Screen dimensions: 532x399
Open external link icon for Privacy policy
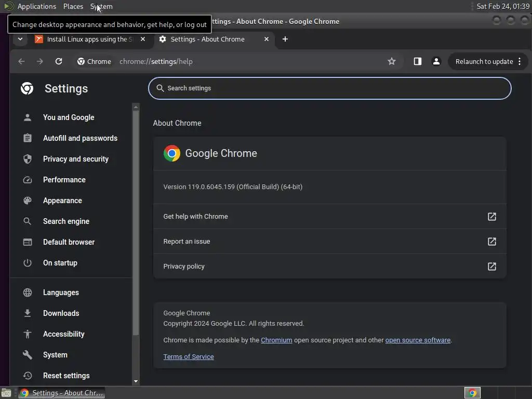pos(491,267)
